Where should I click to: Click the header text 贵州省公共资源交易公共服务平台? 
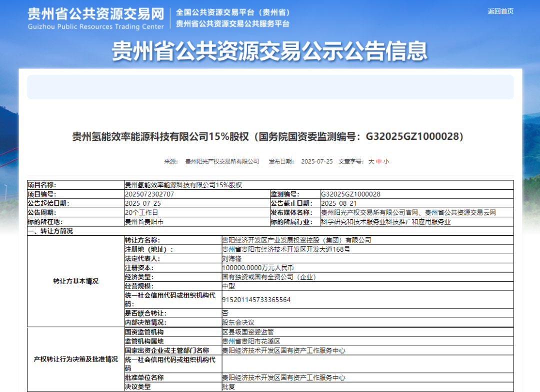coord(233,24)
